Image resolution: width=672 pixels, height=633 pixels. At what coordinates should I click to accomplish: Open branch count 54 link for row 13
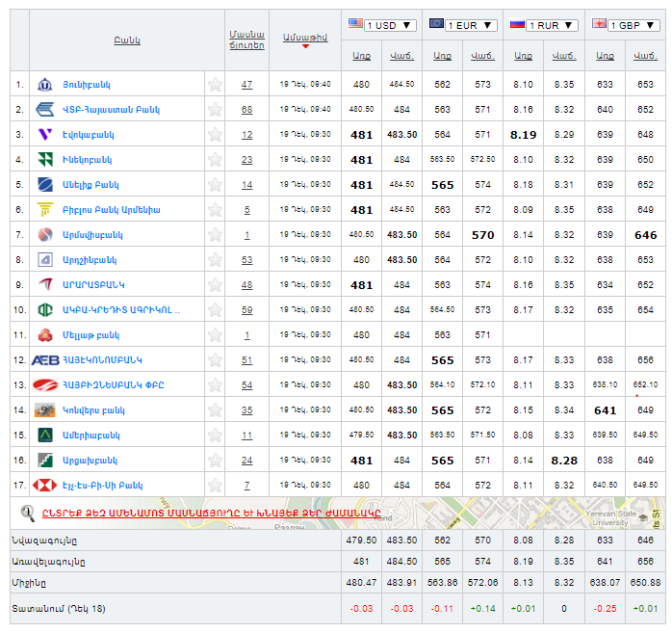[x=246, y=385]
